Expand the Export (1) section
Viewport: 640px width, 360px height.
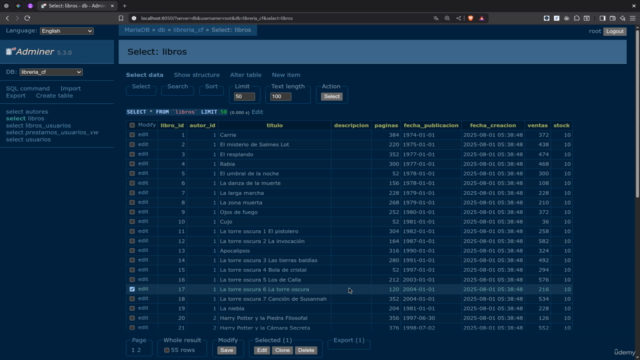click(x=349, y=340)
